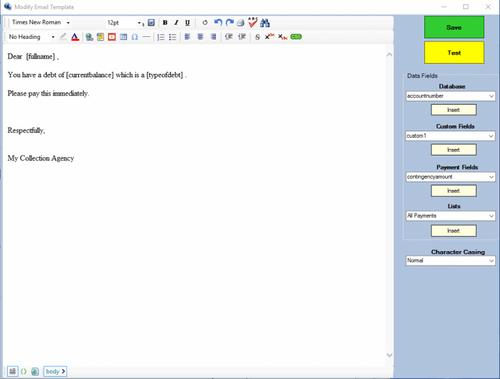500x379 pixels.
Task: Insert the selected Database field
Action: tap(454, 110)
